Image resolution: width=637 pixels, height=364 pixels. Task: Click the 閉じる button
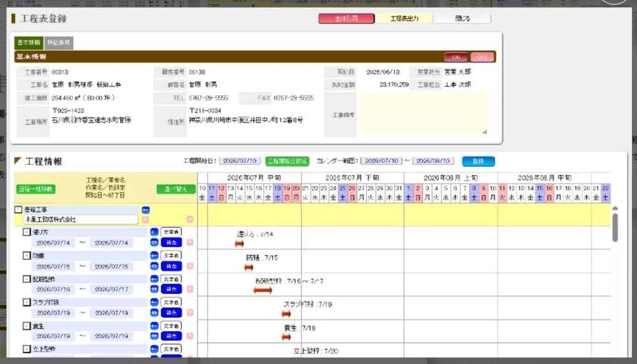(x=462, y=18)
